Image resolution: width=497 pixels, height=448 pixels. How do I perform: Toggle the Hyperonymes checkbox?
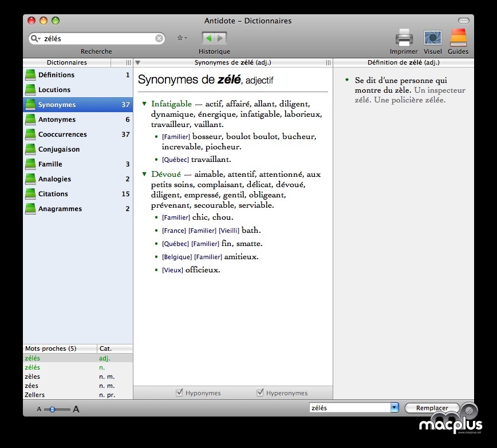point(260,393)
